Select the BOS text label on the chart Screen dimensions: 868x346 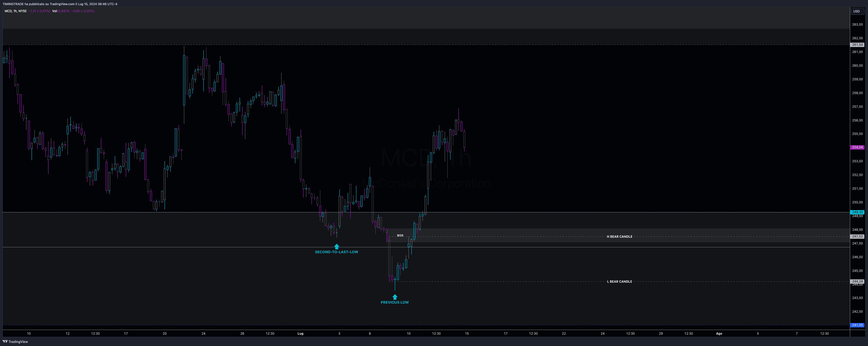pos(400,236)
